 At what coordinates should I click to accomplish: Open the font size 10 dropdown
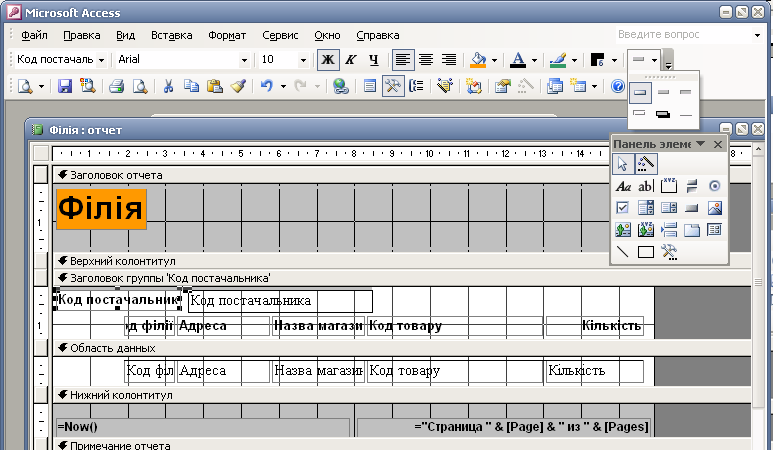[303, 60]
